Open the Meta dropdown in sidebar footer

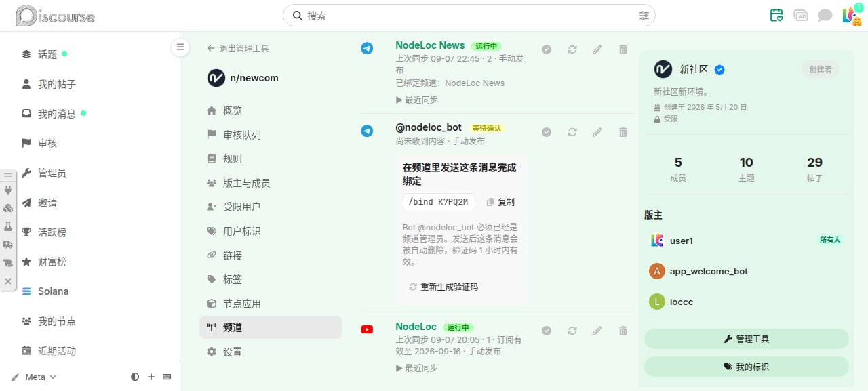click(34, 377)
